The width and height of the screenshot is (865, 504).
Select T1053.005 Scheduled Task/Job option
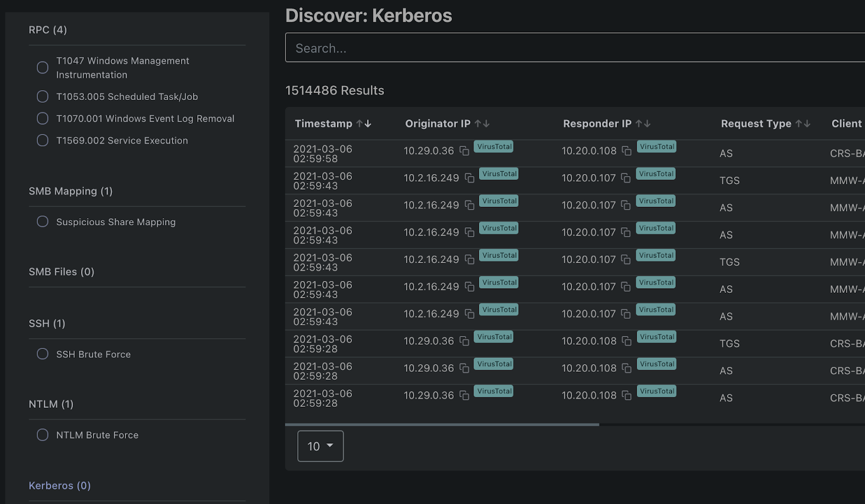coord(43,97)
